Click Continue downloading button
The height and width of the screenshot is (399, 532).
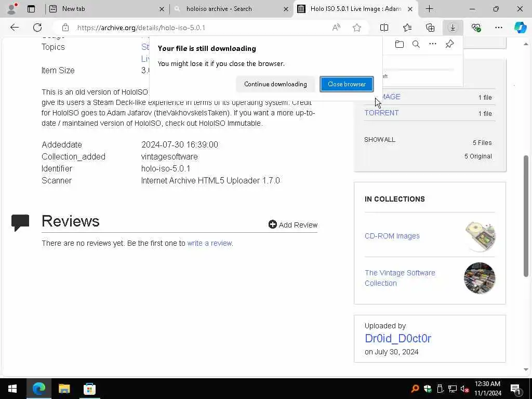click(275, 84)
